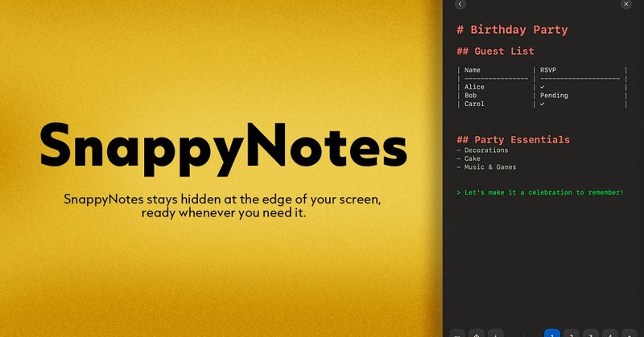Viewport: 644px width, 337px height.
Task: Click the '- Cake' list item
Action: (469, 159)
